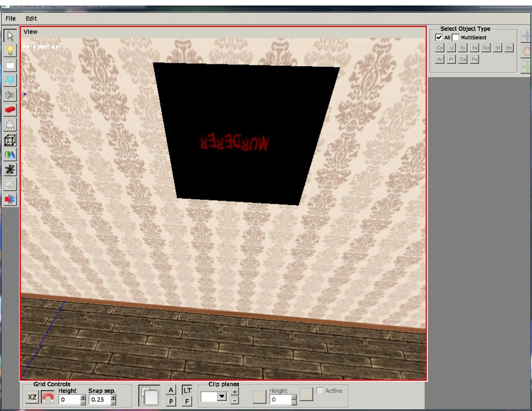Open the File menu
Screen dimensions: 532x411
coord(10,18)
